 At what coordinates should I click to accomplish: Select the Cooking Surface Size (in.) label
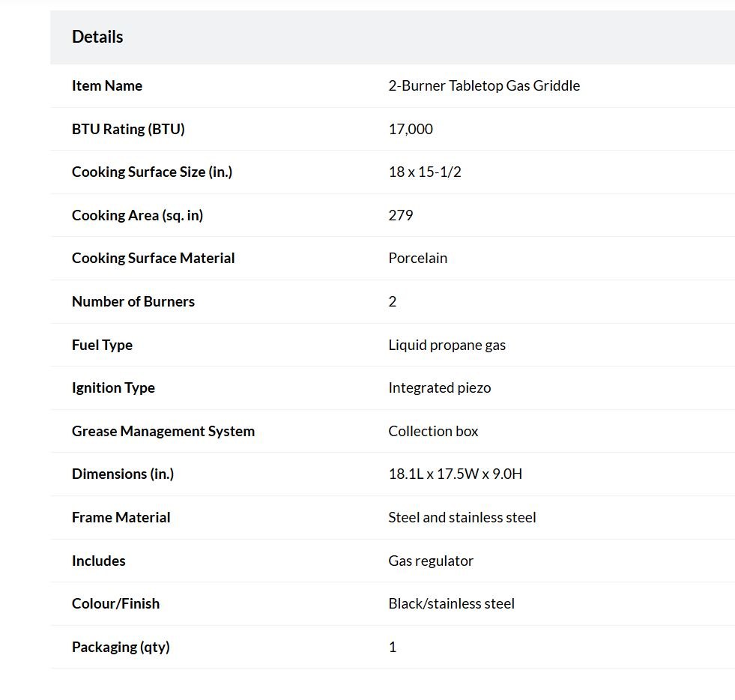152,172
